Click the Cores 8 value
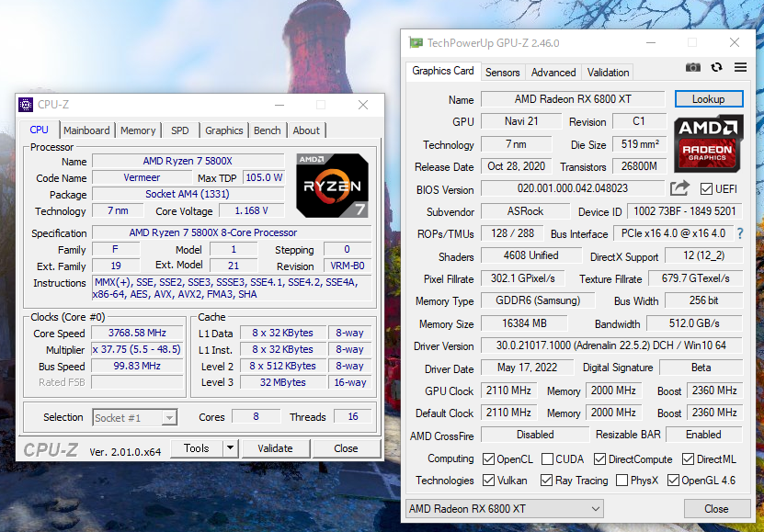The height and width of the screenshot is (532, 764). pos(256,416)
